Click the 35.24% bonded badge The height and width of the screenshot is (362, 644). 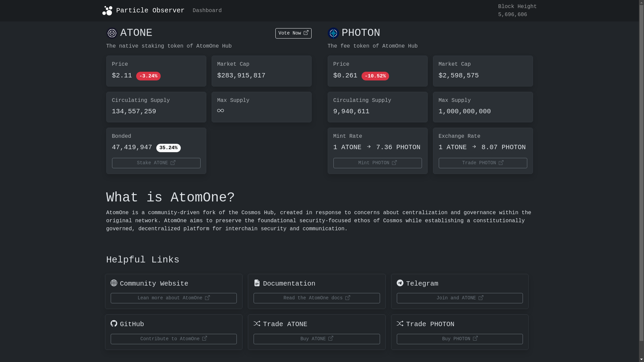168,148
